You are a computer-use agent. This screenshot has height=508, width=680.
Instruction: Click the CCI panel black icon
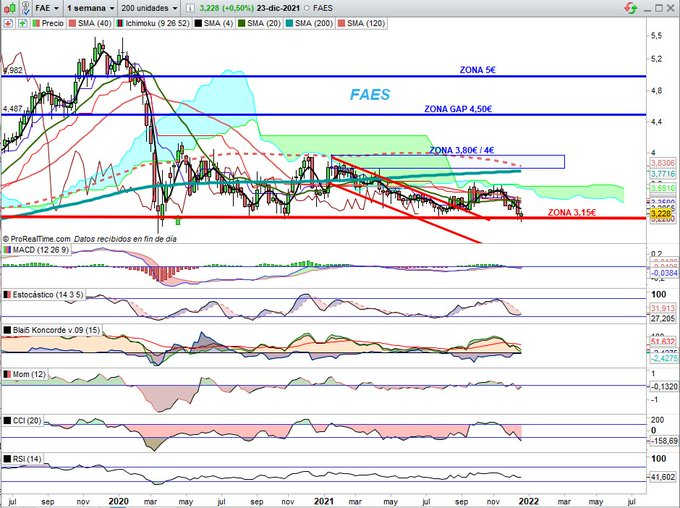tap(7, 420)
